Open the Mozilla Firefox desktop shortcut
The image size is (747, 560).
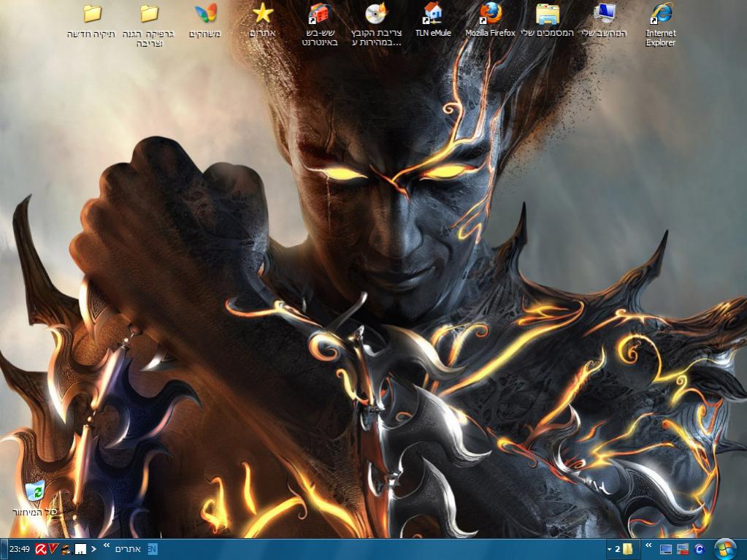[490, 14]
